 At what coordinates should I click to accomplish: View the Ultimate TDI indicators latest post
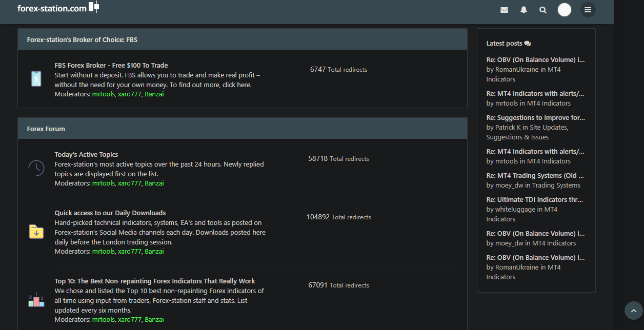[534, 199]
